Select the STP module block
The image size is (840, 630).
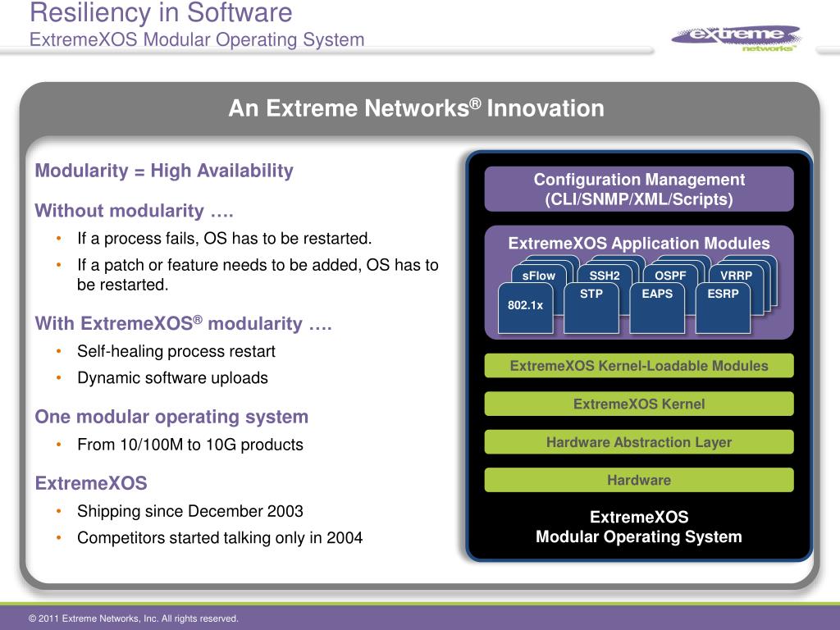[591, 308]
